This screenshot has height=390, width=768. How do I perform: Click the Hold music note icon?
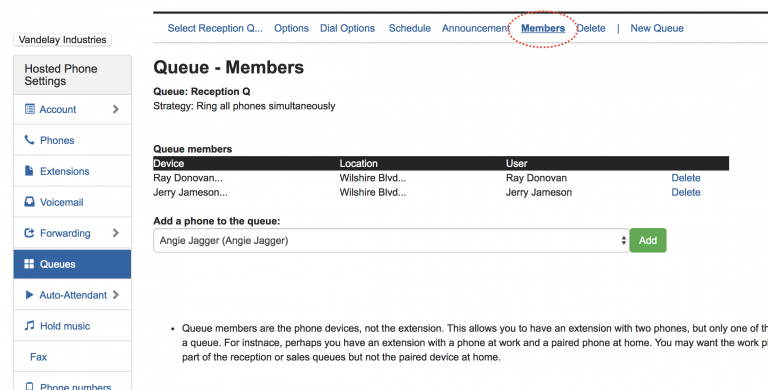(30, 325)
